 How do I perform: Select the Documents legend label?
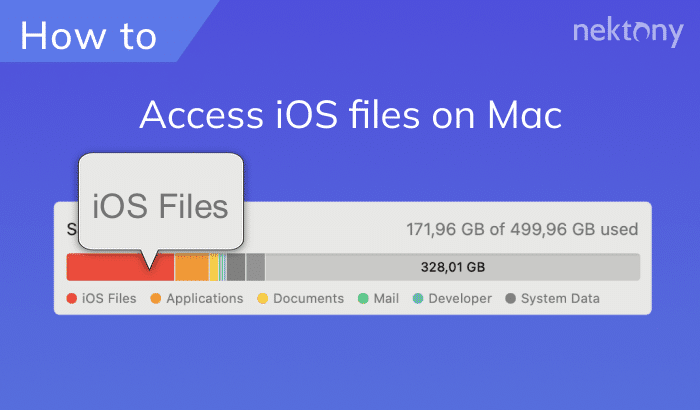pyautogui.click(x=308, y=298)
